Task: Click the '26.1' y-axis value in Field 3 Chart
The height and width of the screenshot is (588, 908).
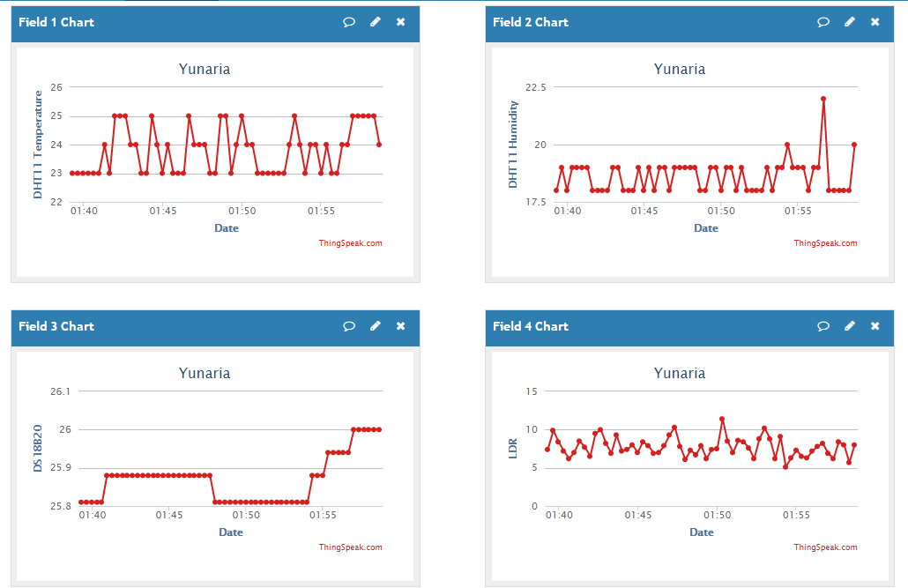Action: click(60, 391)
